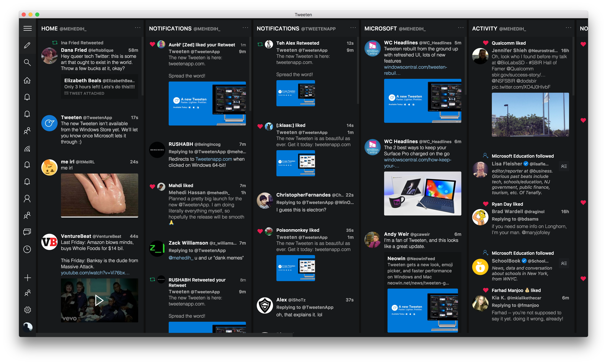Open options menu for NOTIFICATIONS @MEHEDIH_ column

click(x=245, y=28)
